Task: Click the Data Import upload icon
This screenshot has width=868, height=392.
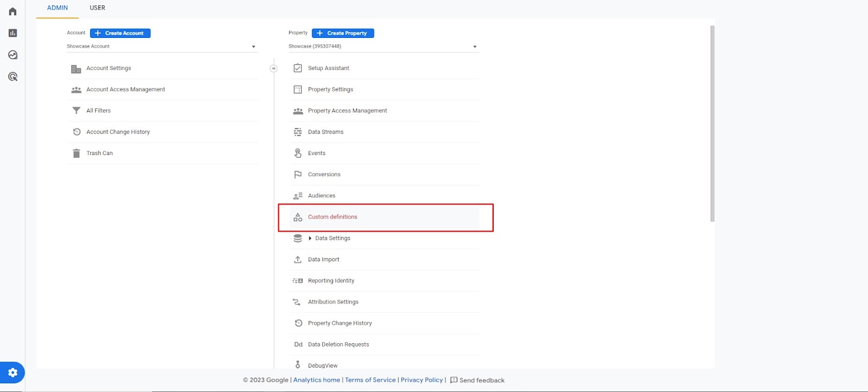Action: click(298, 260)
